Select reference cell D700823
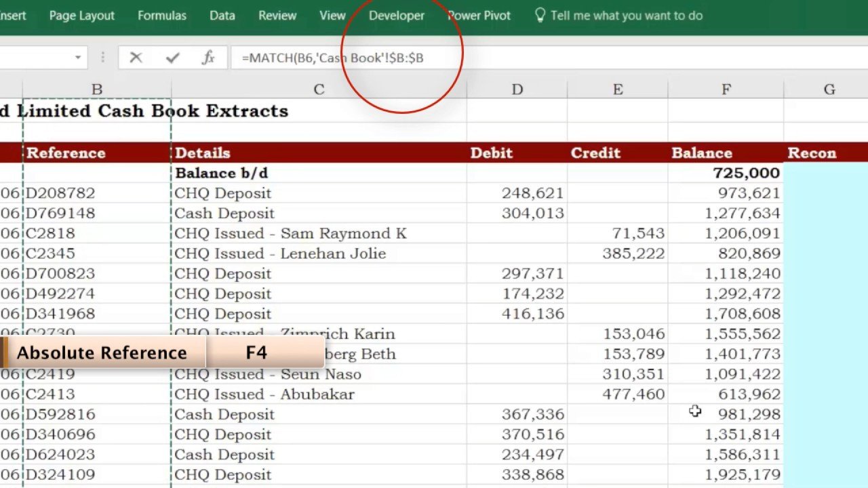 click(x=97, y=273)
